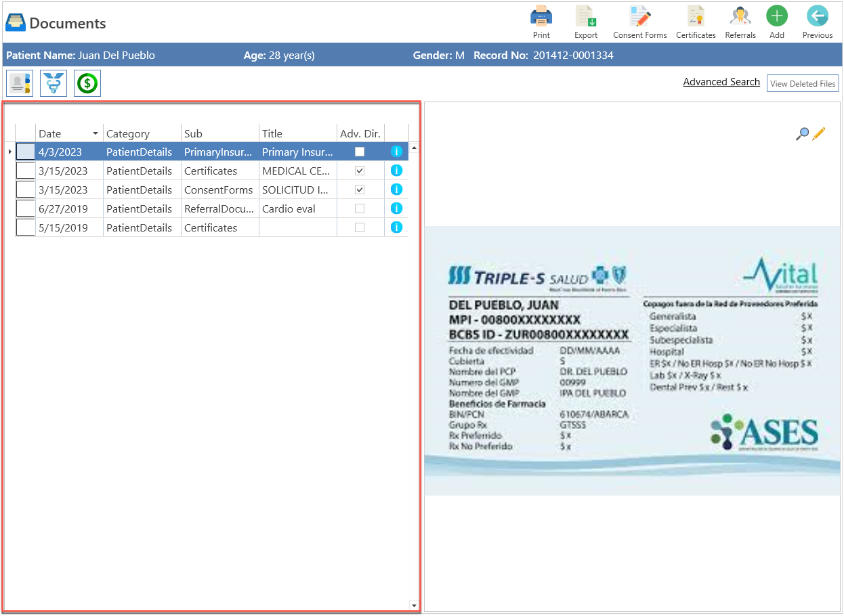Show info for Cardio eval document
The width and height of the screenshot is (844, 616).
tap(397, 208)
